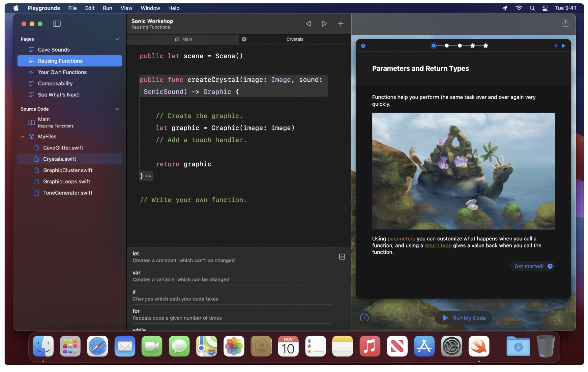Open Safari from the Dock

pyautogui.click(x=98, y=346)
